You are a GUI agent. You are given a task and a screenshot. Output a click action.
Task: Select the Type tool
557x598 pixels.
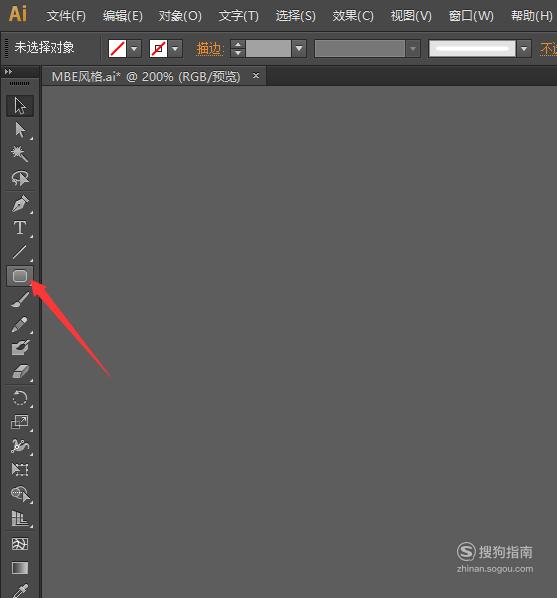pyautogui.click(x=20, y=228)
